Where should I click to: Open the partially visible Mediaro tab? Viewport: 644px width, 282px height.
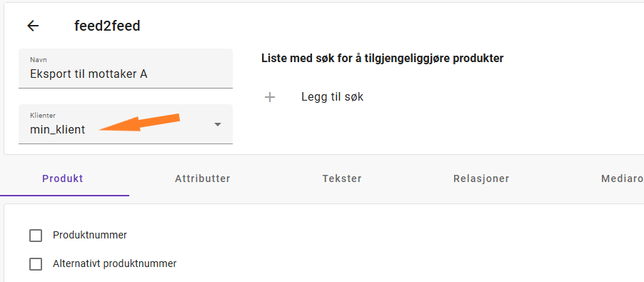click(623, 179)
